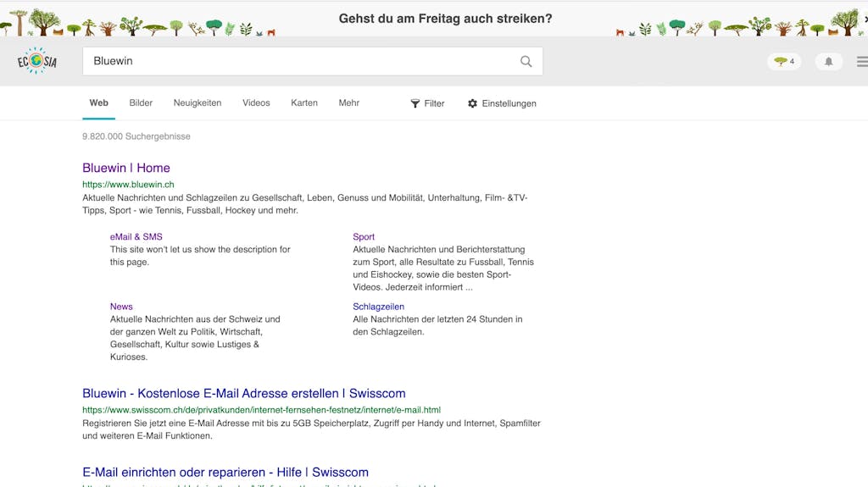Switch to the Bilder tab
868x487 pixels.
pyautogui.click(x=141, y=103)
